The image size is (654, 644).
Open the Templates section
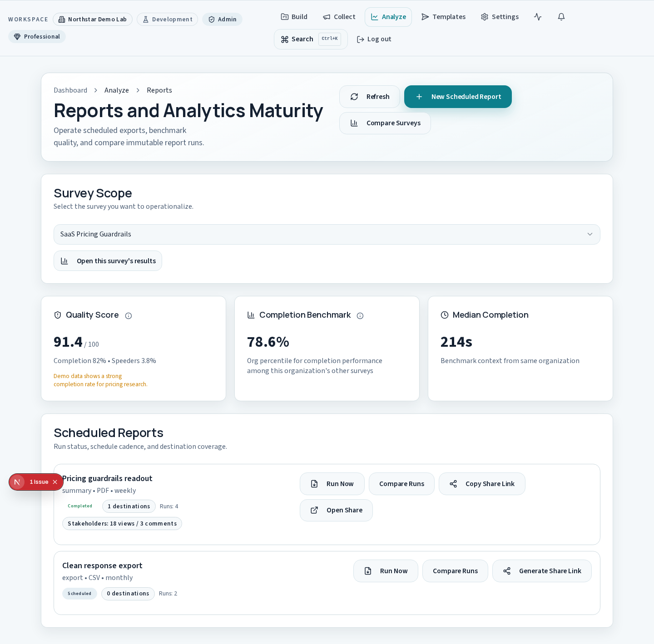(x=443, y=17)
